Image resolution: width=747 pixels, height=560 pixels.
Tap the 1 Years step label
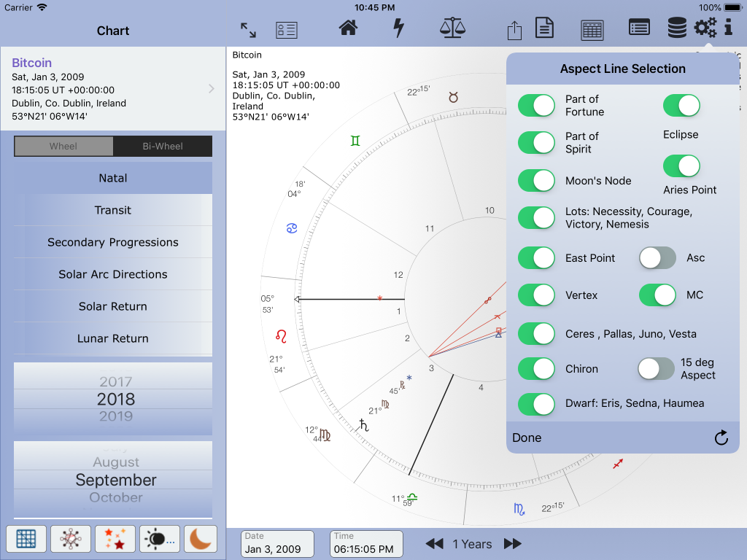(472, 544)
